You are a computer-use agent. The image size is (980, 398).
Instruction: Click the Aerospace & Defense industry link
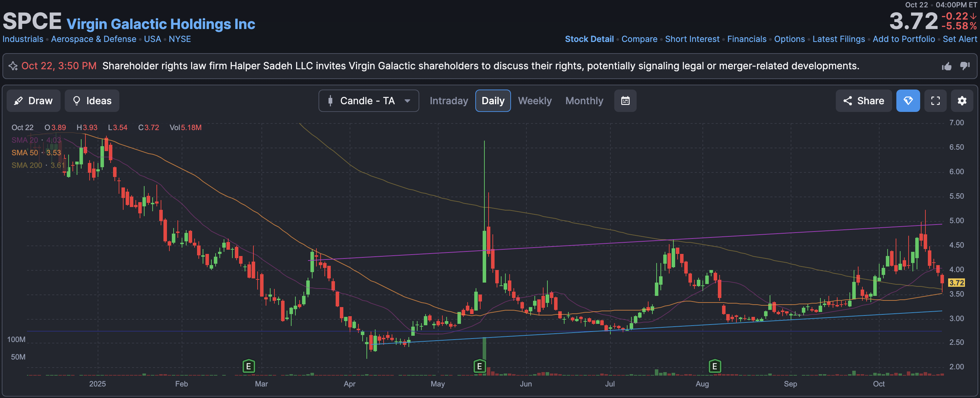[93, 39]
